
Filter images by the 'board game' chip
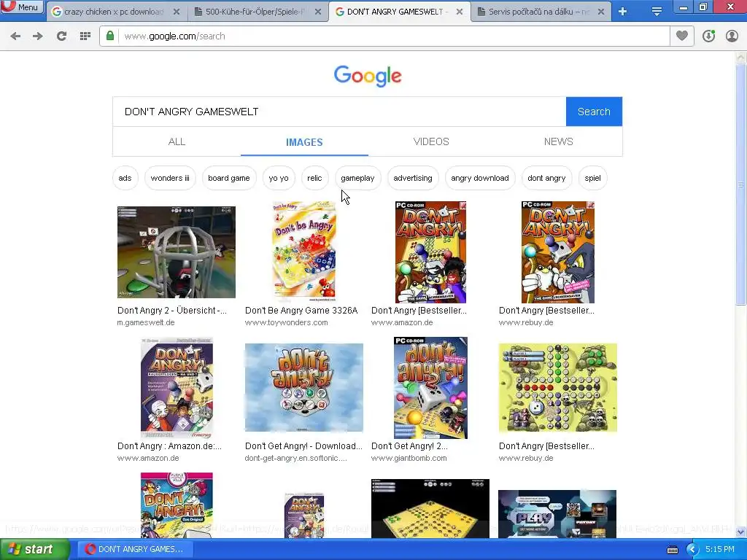point(228,178)
